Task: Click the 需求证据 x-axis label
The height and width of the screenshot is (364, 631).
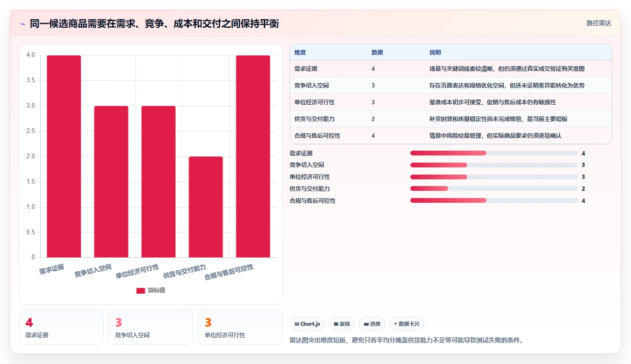Action: click(52, 268)
